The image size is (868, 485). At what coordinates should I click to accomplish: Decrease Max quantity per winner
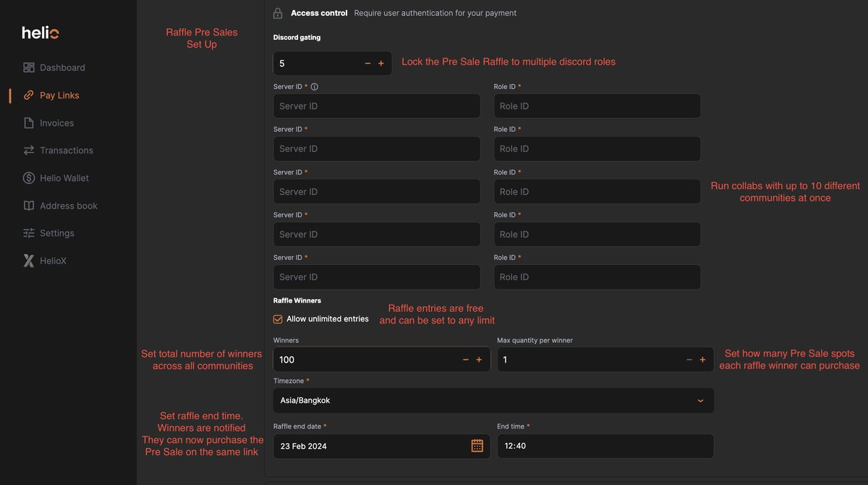coord(689,360)
